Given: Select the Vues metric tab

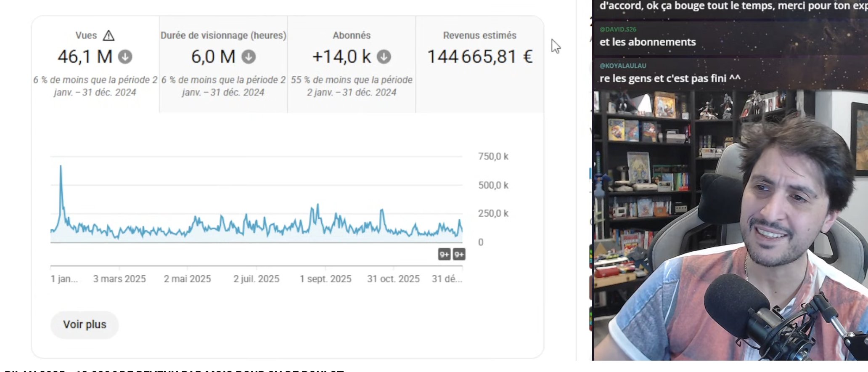Looking at the screenshot, I should 95,64.
